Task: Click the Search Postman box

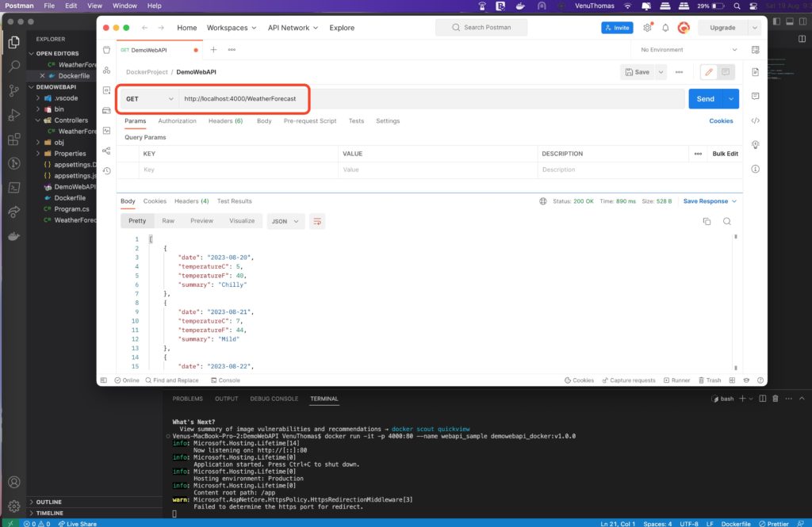Action: [481, 28]
